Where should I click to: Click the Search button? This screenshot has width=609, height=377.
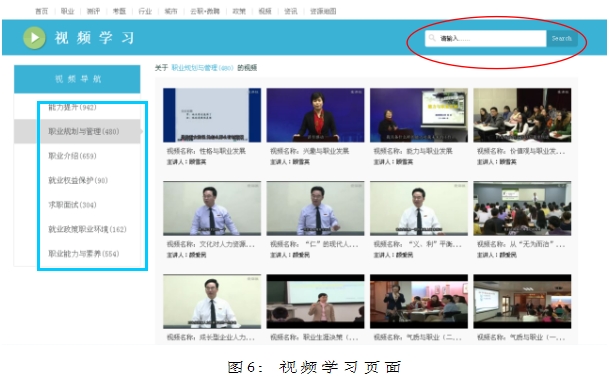pos(562,38)
